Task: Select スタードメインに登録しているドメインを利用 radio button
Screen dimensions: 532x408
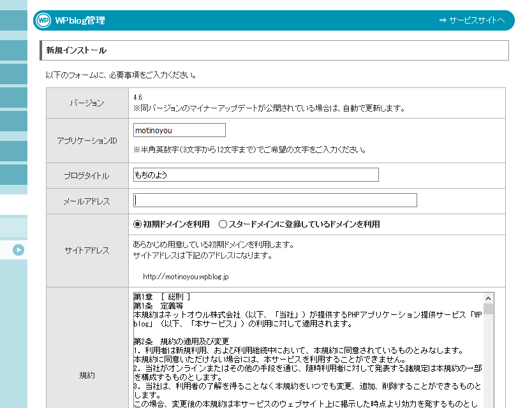Action: pyautogui.click(x=223, y=224)
